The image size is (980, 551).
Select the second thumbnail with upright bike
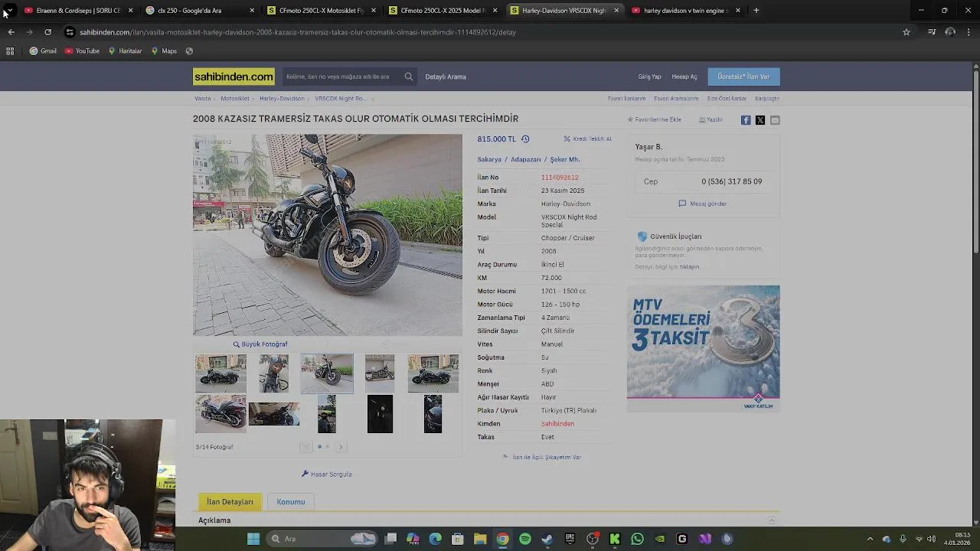click(x=273, y=373)
